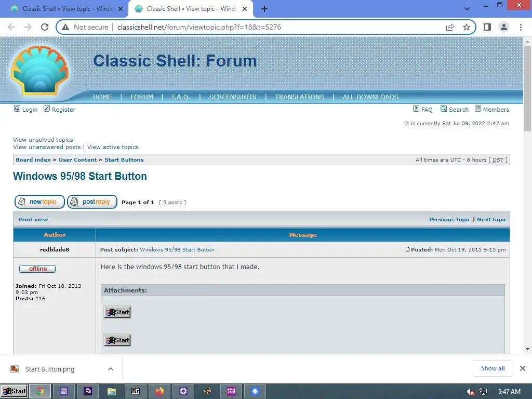532x399 pixels.
Task: Click the page vertical scrollbar
Action: tap(527, 88)
